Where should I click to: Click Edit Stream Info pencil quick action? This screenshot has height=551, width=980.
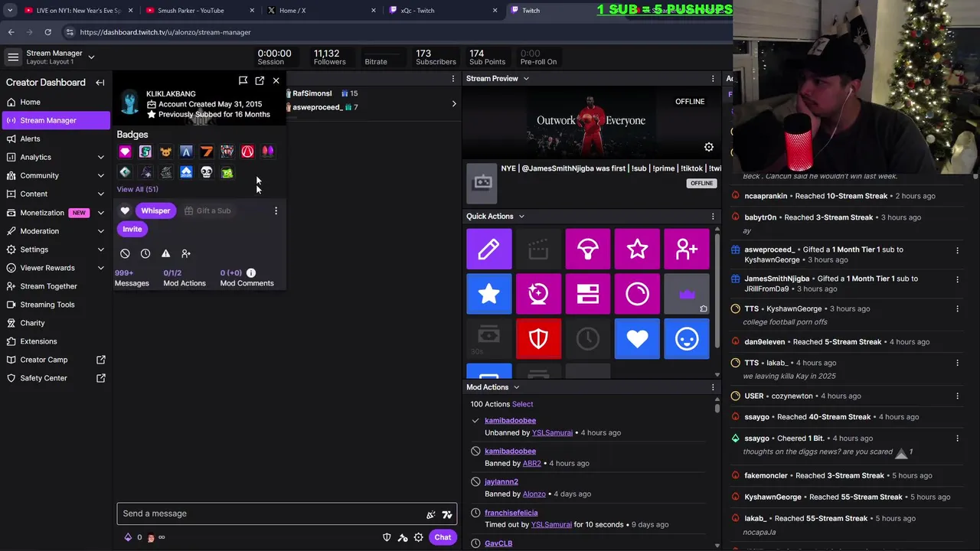click(488, 249)
